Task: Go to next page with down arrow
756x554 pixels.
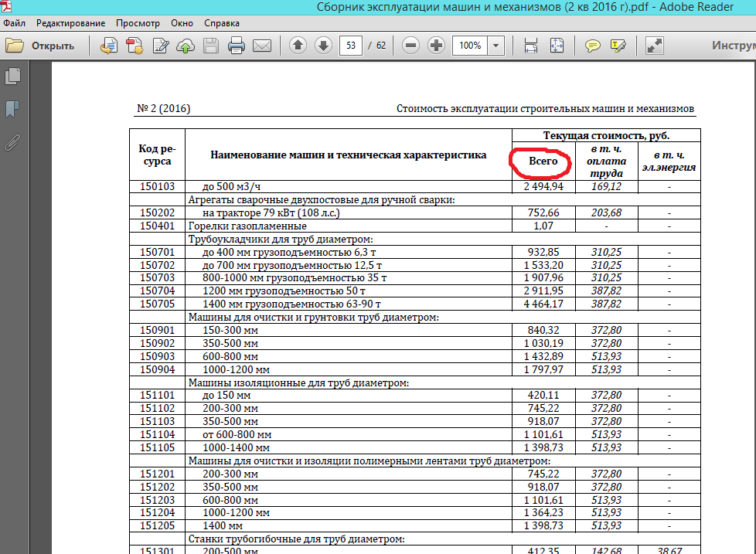Action: coord(323,46)
